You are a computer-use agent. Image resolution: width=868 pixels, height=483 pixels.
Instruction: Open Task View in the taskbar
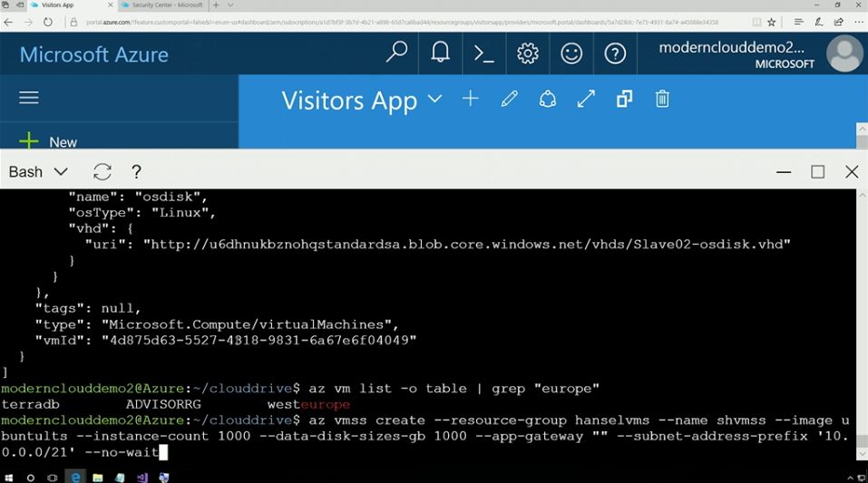coord(53,478)
